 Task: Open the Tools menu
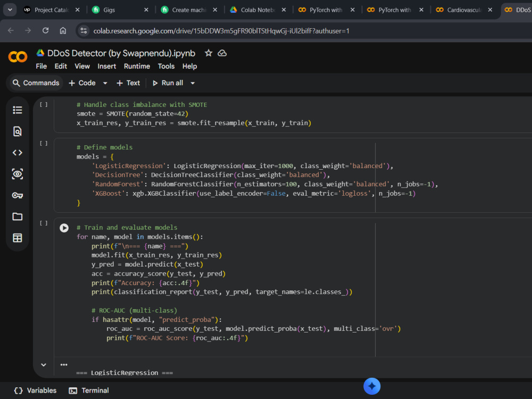pyautogui.click(x=166, y=66)
